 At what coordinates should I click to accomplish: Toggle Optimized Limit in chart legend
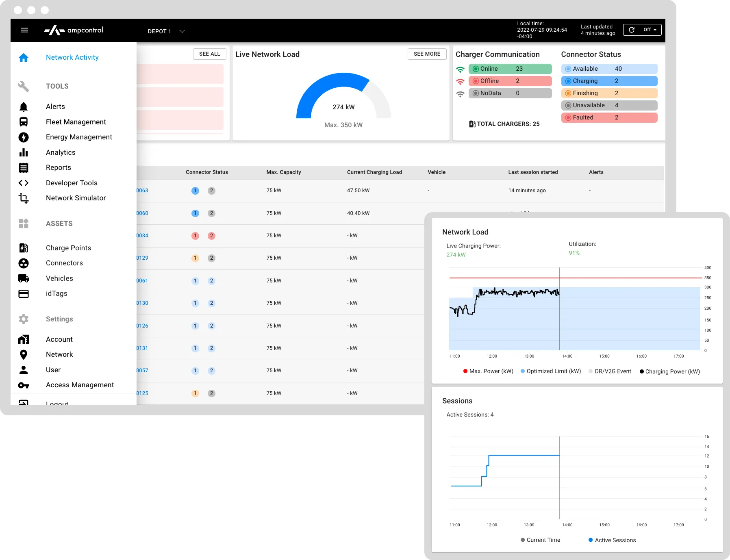(551, 371)
